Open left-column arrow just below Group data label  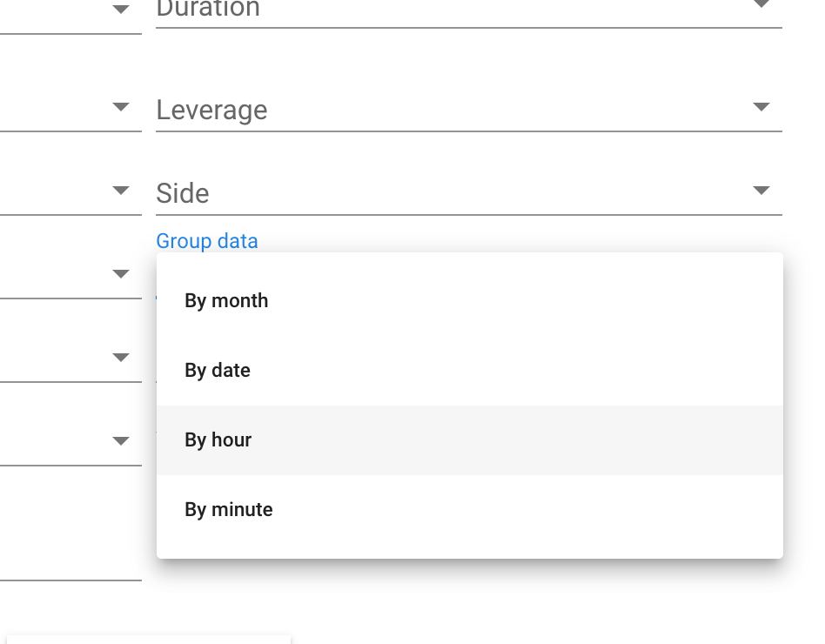pyautogui.click(x=121, y=273)
